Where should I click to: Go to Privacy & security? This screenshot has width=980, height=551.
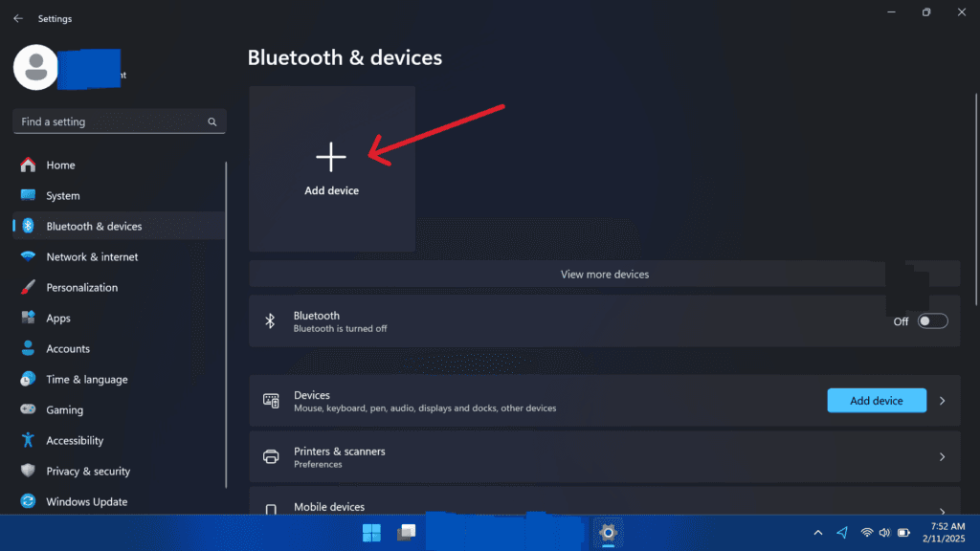pyautogui.click(x=119, y=471)
